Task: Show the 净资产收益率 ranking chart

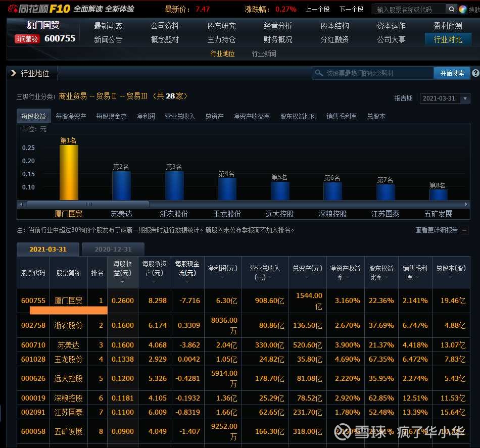Action: [x=252, y=116]
